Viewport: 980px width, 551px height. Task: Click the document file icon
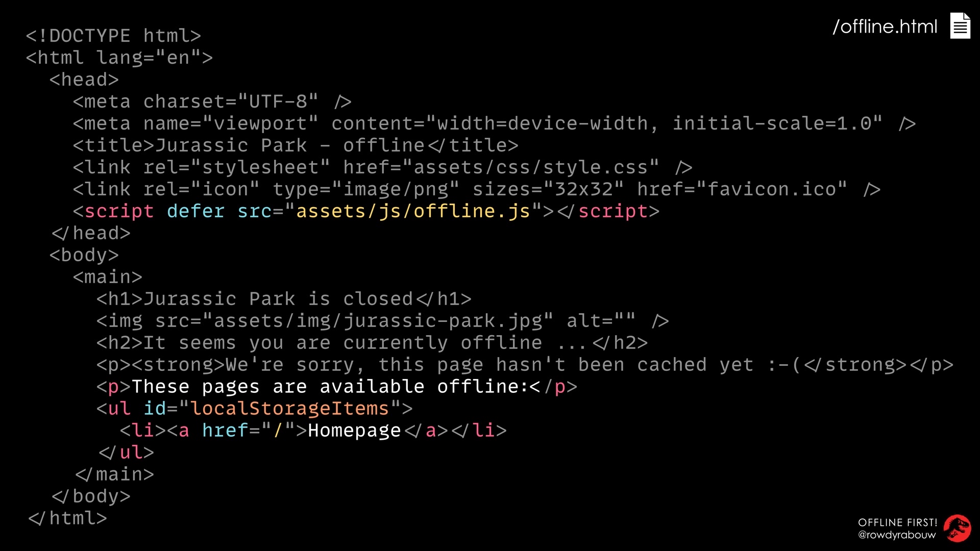click(960, 26)
